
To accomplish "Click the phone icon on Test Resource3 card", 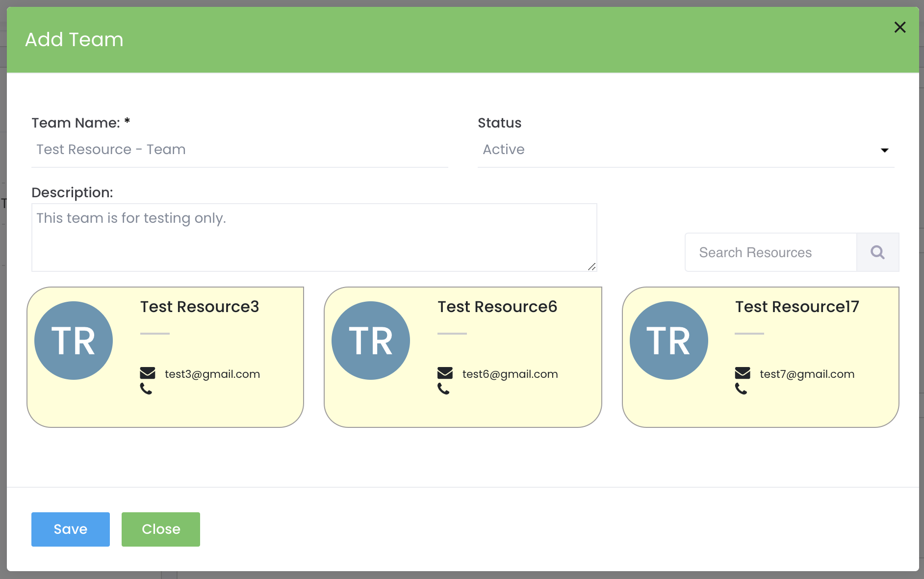I will pyautogui.click(x=146, y=389).
